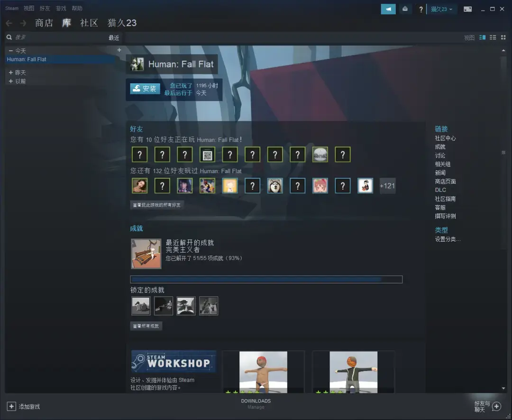Open the DLC link

point(440,190)
